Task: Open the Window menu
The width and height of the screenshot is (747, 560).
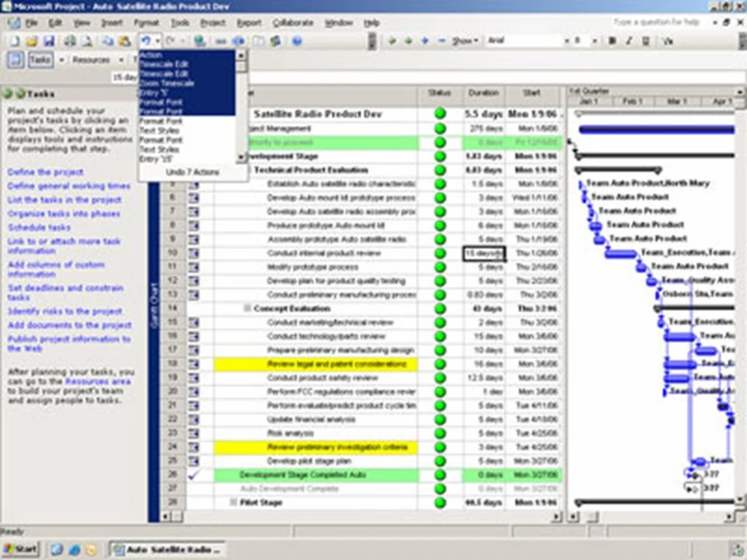Action: [338, 23]
